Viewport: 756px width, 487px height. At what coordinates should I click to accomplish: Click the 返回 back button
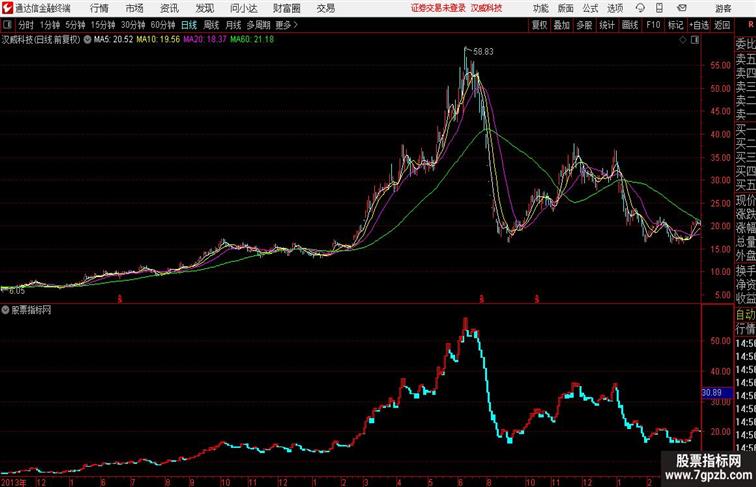pyautogui.click(x=722, y=25)
